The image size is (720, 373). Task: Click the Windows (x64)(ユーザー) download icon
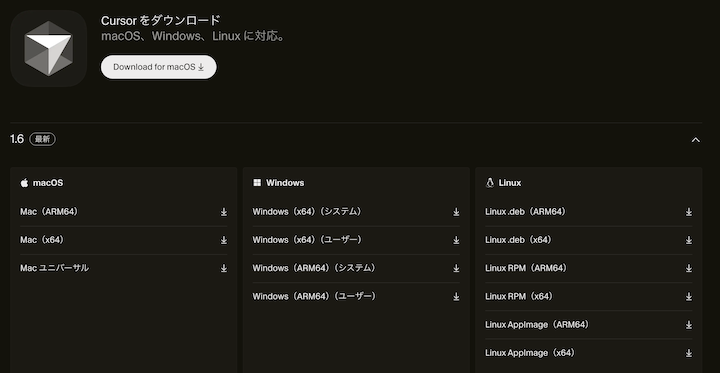tap(456, 240)
